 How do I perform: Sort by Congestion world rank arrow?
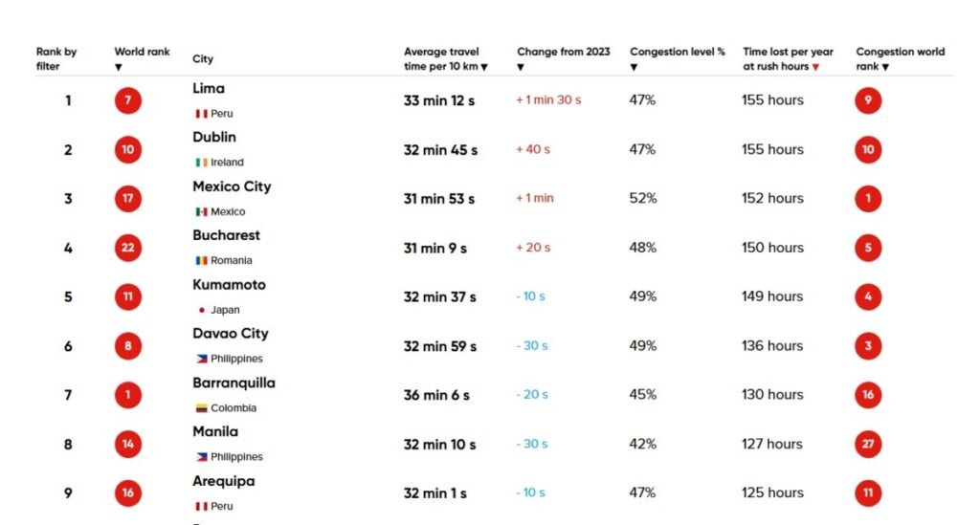click(x=885, y=67)
